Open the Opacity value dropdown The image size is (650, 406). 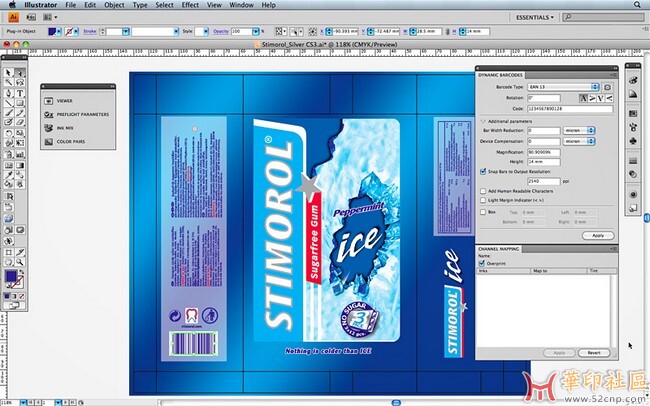[256, 32]
